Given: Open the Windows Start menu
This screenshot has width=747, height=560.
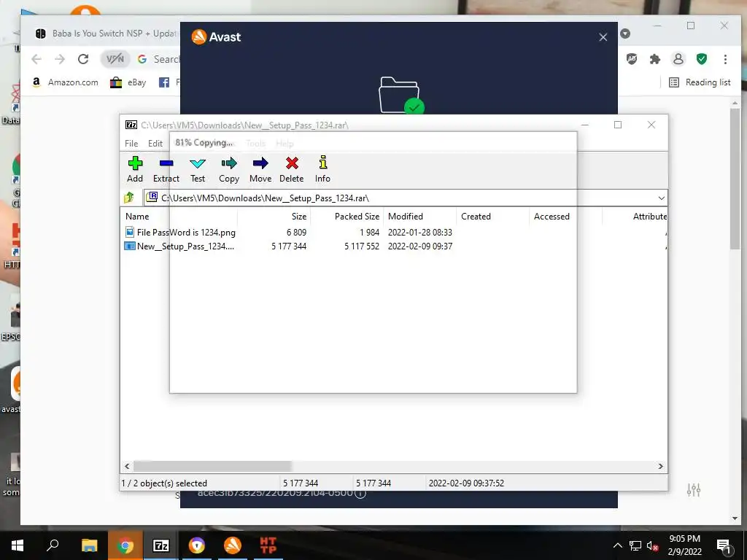Looking at the screenshot, I should tap(18, 545).
